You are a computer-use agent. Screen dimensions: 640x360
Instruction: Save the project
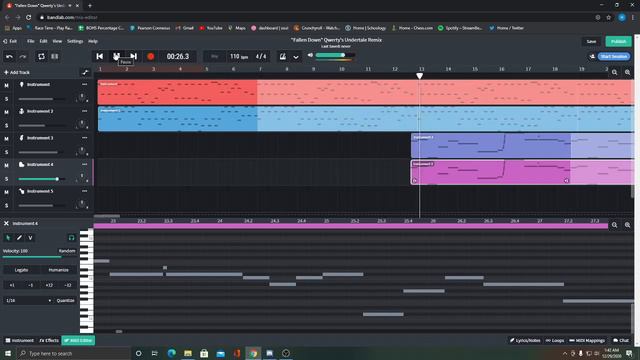(591, 42)
